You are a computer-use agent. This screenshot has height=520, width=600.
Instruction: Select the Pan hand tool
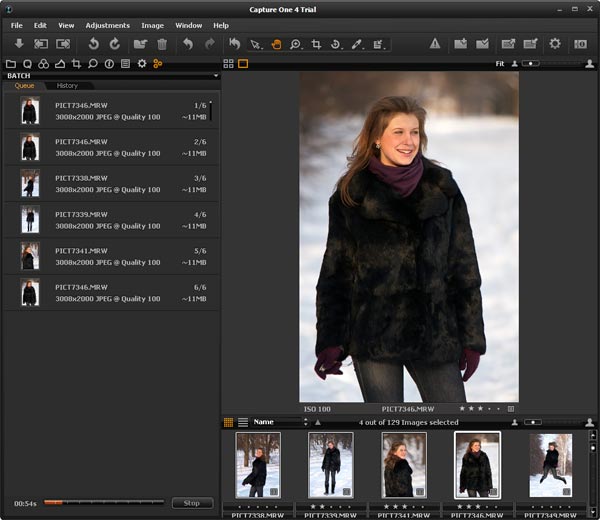click(276, 44)
